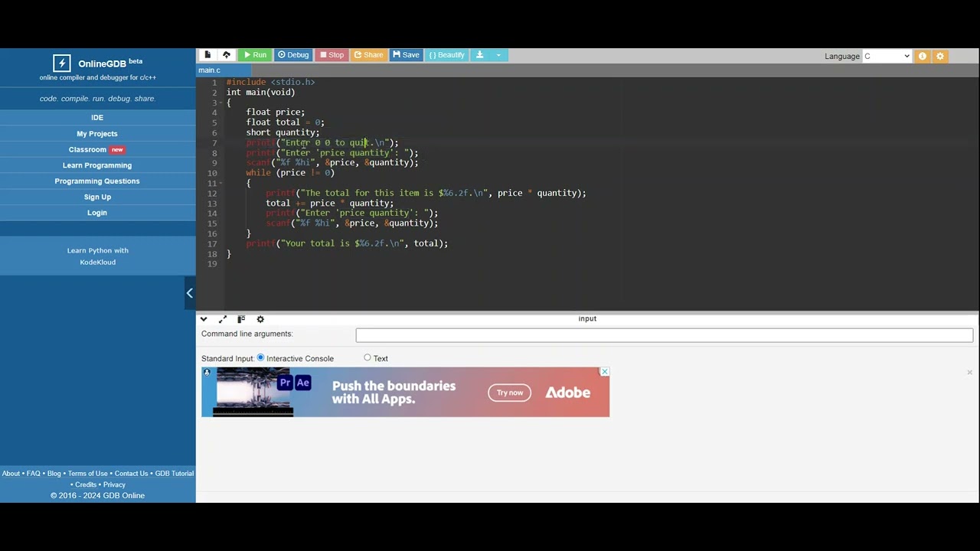Open the download options dropdown arrow
The width and height of the screenshot is (980, 551).
click(498, 55)
